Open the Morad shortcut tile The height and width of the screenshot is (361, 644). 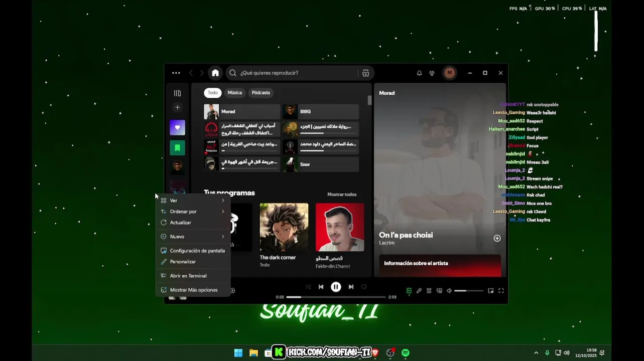tap(242, 111)
